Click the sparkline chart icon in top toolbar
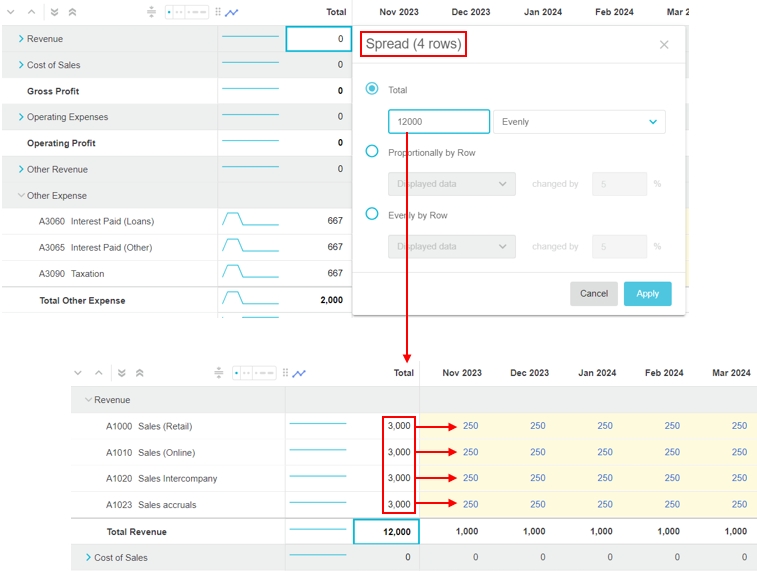This screenshot has width=757, height=571. 232,13
